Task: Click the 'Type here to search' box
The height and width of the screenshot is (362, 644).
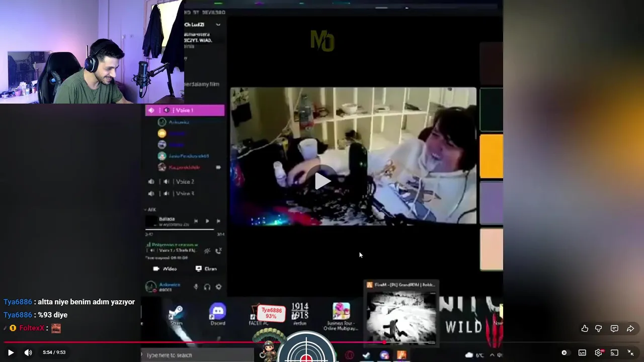Action: 196,355
